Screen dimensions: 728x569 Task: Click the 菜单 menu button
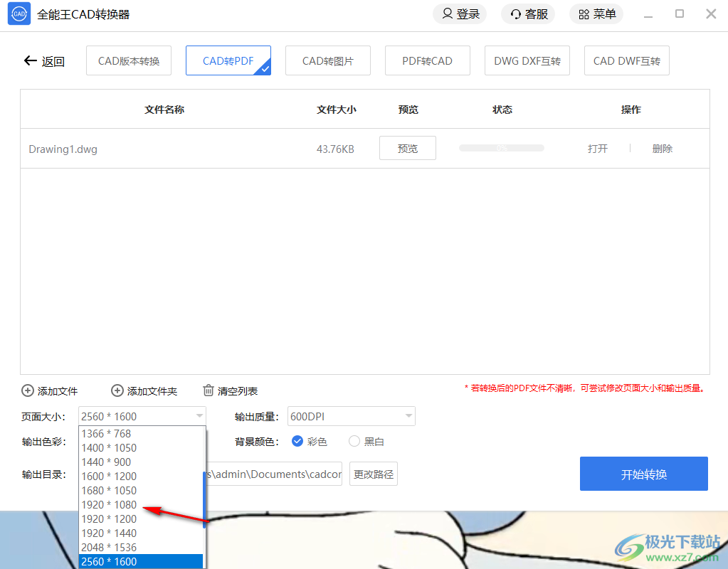[x=596, y=14]
